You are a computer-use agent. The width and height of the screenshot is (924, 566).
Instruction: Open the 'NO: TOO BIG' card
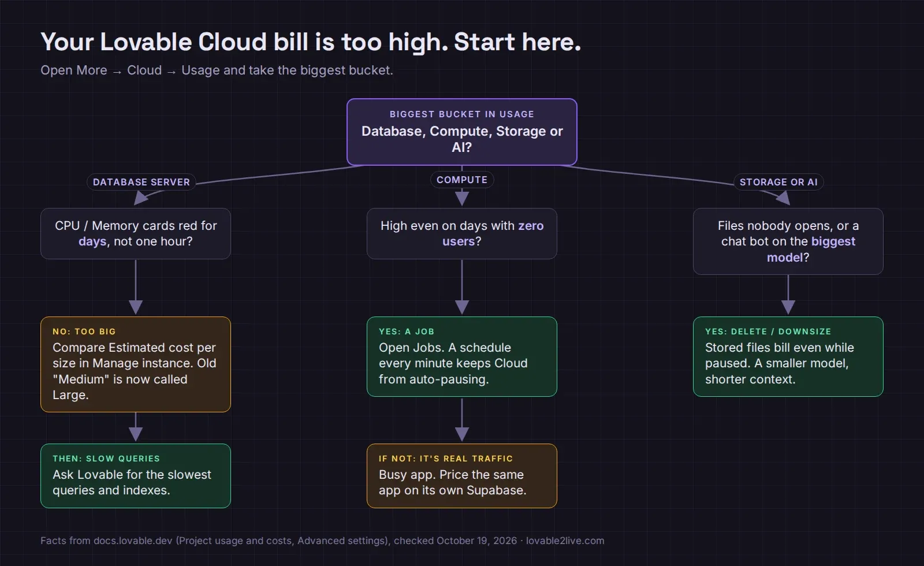(136, 364)
